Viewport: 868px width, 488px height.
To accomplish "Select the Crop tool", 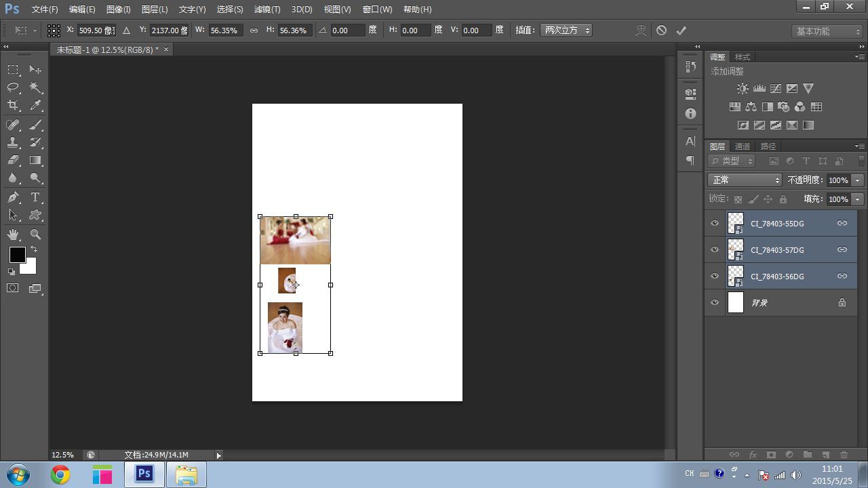I will [x=13, y=105].
